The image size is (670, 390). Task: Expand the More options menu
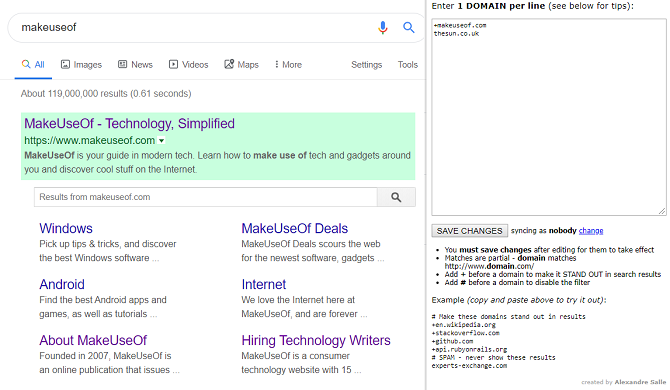[x=288, y=65]
